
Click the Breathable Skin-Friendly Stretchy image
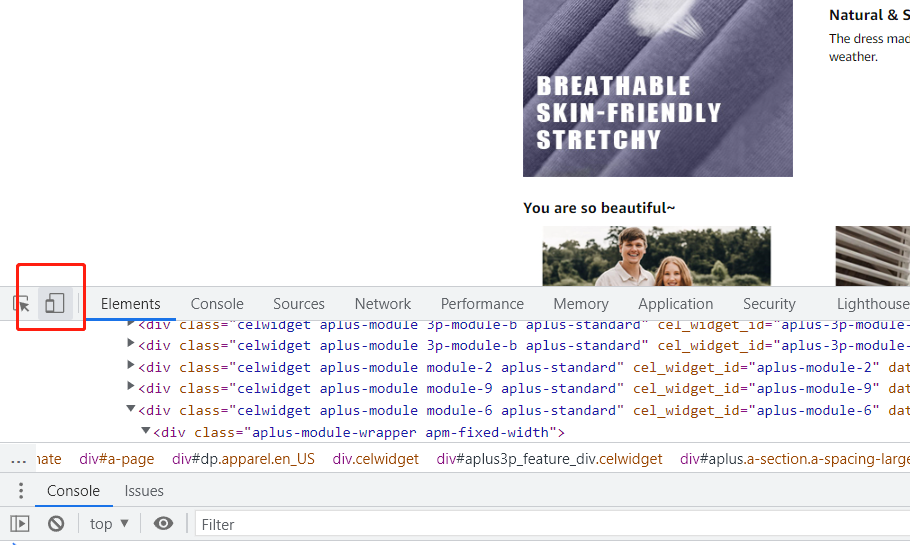657,88
